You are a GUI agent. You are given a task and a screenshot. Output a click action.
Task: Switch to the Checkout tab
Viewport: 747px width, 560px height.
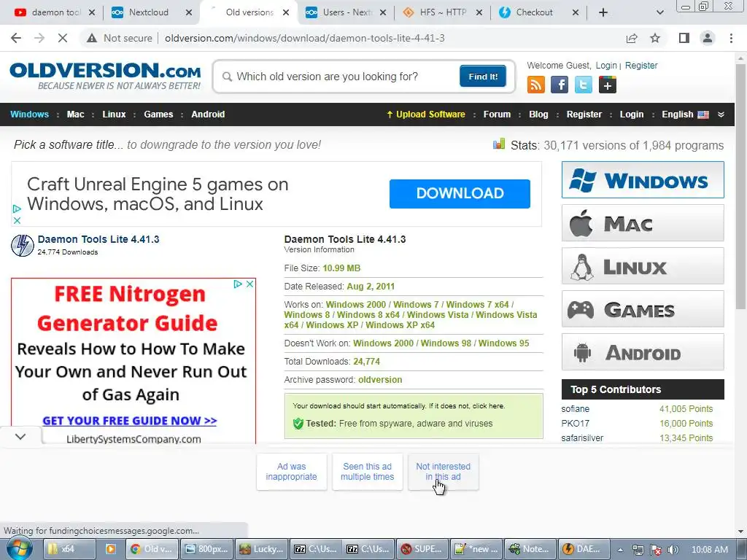(x=539, y=12)
